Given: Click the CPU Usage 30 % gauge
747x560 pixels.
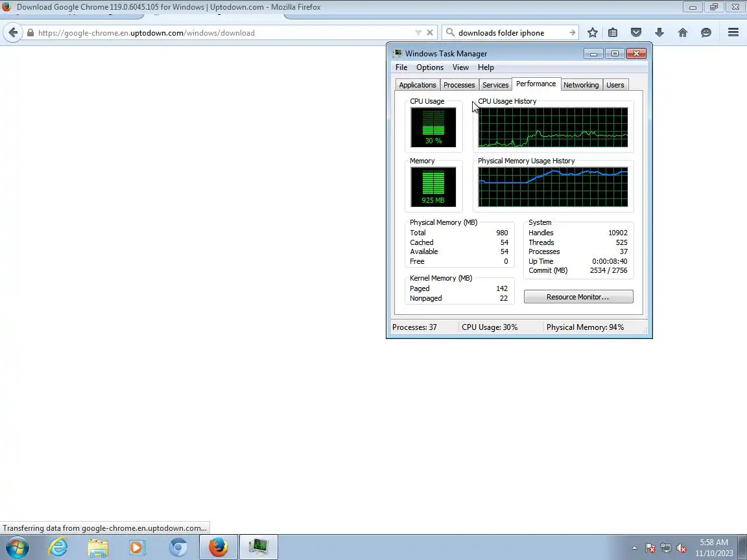Looking at the screenshot, I should (x=433, y=127).
